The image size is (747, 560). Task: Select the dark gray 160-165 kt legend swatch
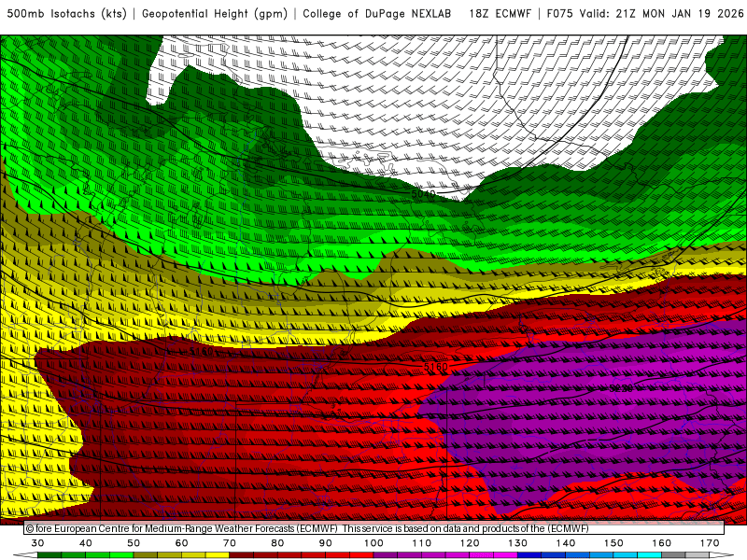click(673, 554)
